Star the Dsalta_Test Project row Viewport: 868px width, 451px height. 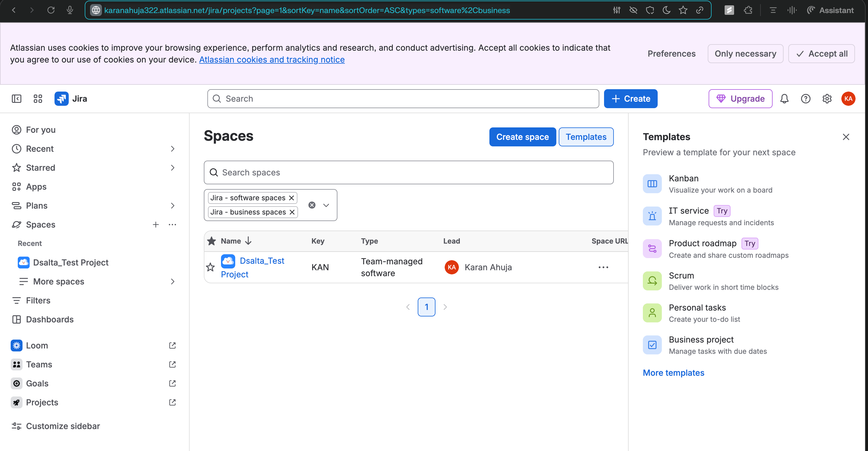tap(211, 267)
